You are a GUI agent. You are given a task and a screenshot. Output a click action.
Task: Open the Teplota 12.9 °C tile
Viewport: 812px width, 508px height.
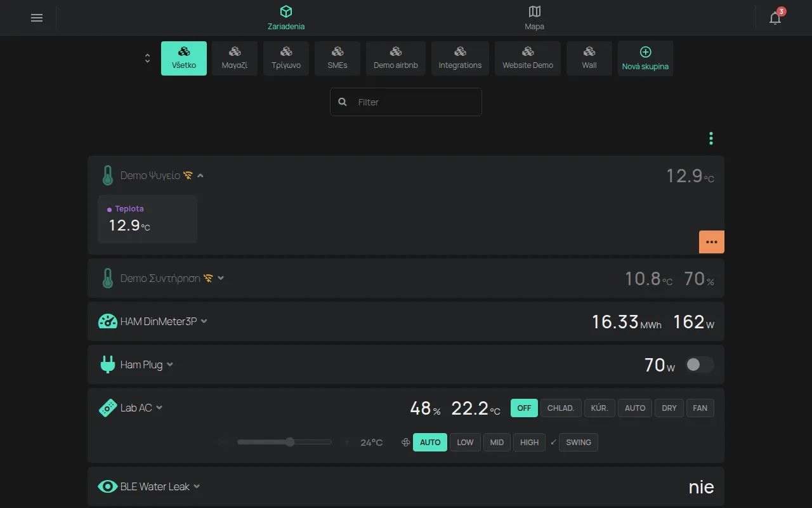(147, 219)
